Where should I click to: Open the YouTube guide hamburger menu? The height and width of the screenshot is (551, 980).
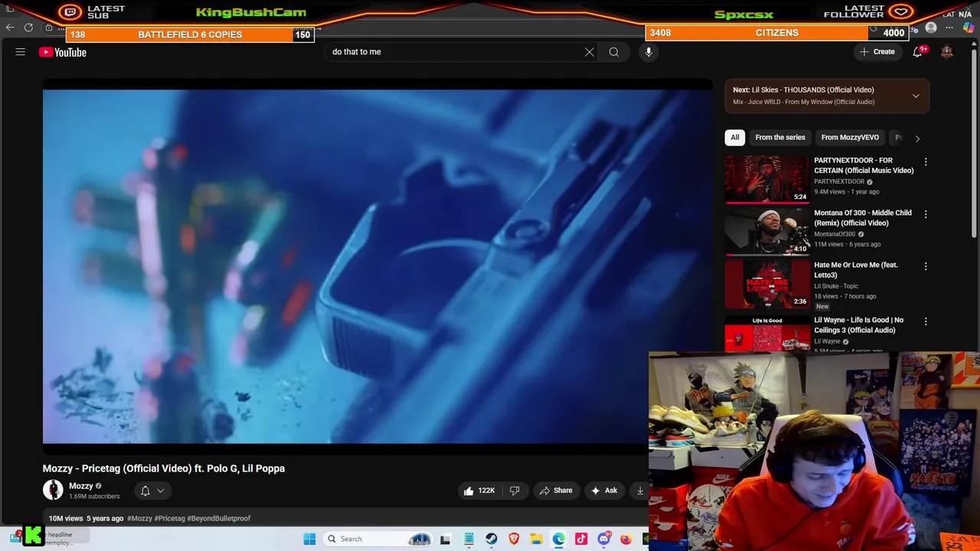tap(21, 52)
